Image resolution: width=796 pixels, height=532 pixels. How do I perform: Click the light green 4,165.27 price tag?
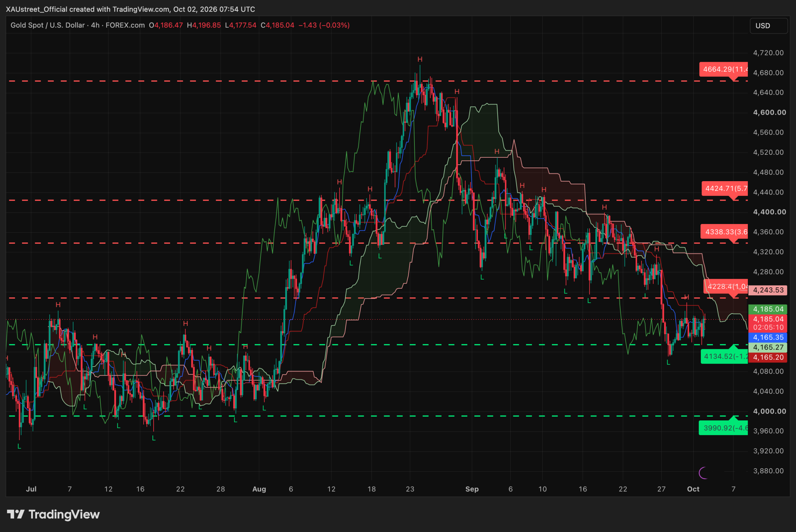pyautogui.click(x=768, y=347)
